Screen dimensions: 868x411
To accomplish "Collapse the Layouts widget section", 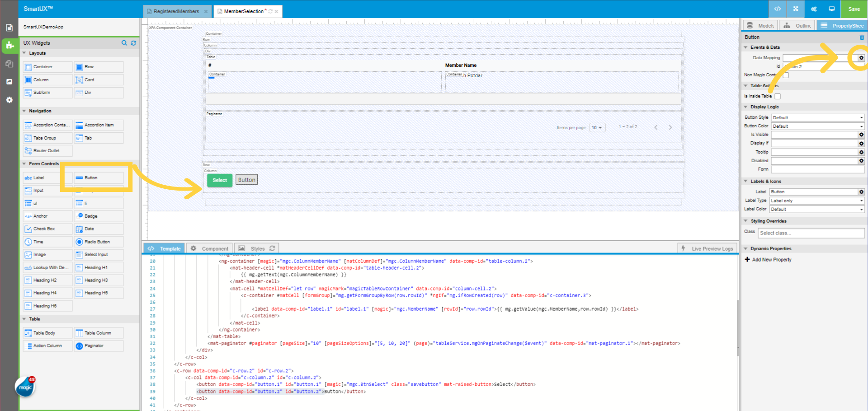I will pos(24,53).
